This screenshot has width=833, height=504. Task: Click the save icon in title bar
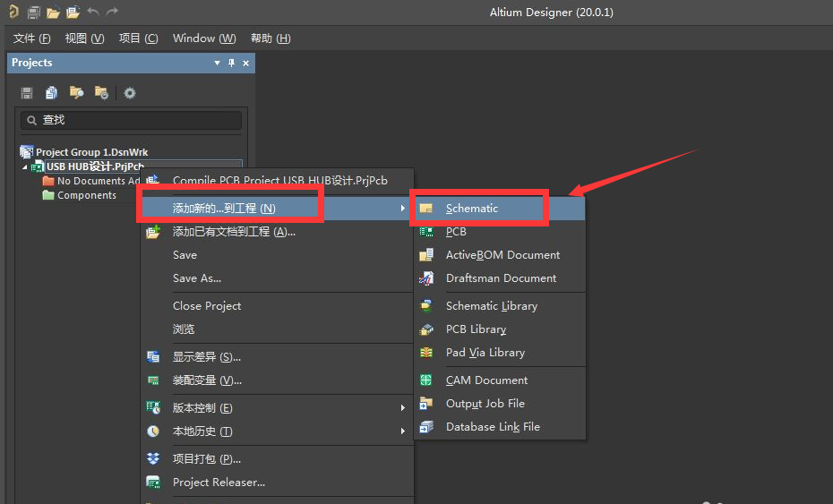point(33,12)
